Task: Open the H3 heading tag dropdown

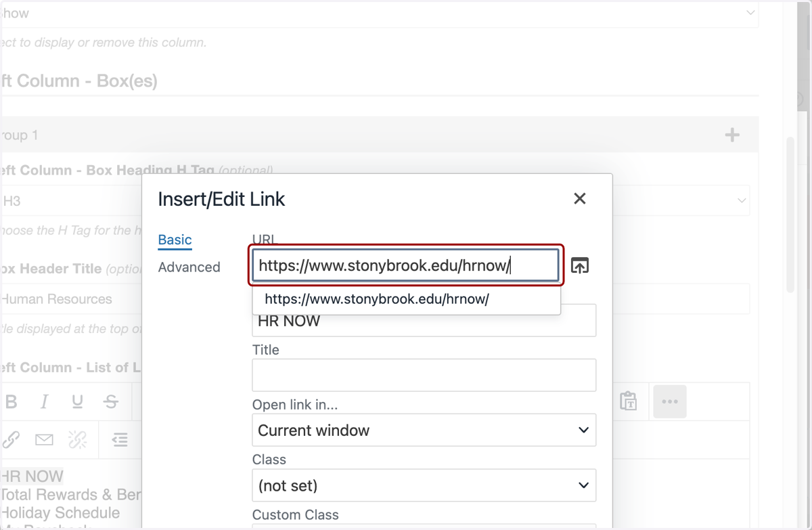Action: pos(376,200)
